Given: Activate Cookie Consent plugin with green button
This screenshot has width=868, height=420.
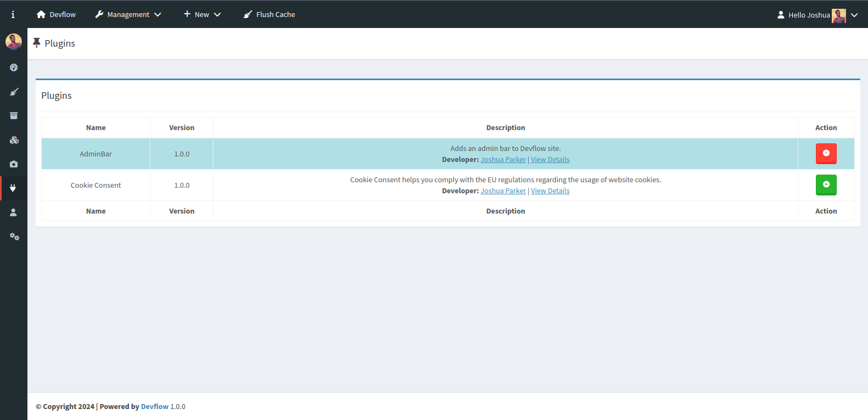Looking at the screenshot, I should pyautogui.click(x=826, y=185).
